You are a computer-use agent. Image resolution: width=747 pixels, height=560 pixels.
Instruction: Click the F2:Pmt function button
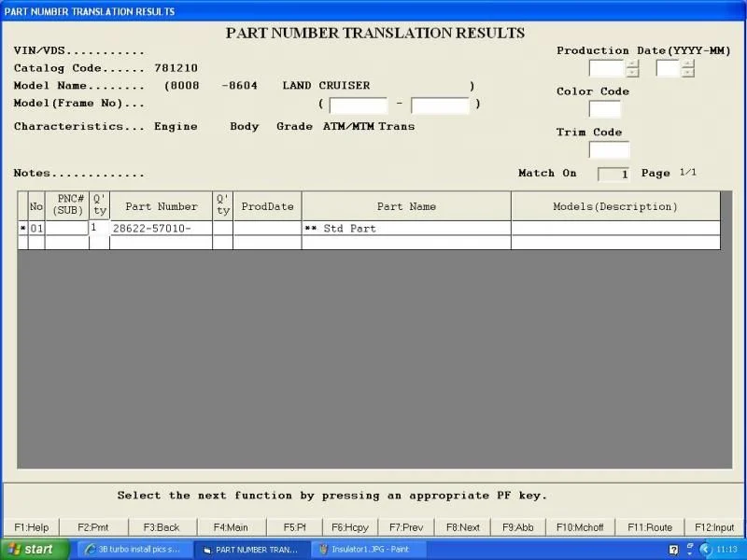92,527
